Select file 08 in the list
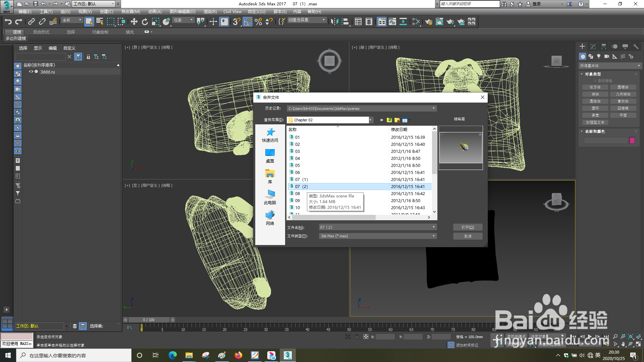Viewport: 644px width, 362px height. point(298,194)
